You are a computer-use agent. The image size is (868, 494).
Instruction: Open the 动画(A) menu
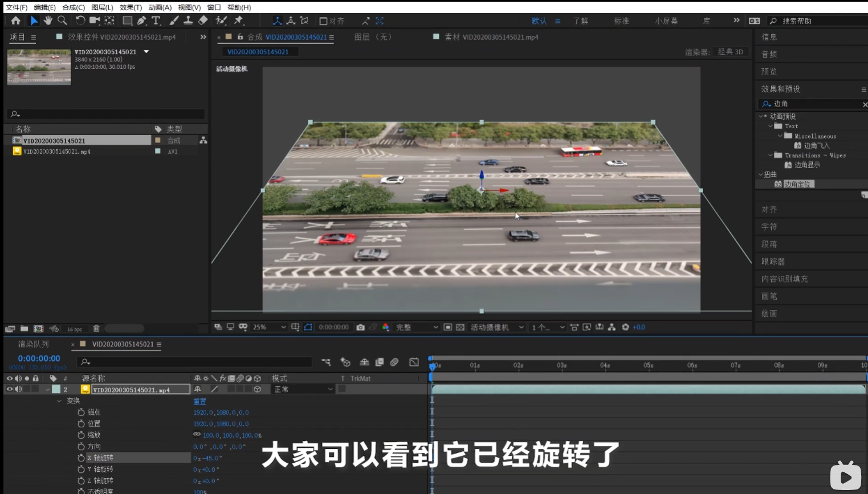click(x=160, y=7)
